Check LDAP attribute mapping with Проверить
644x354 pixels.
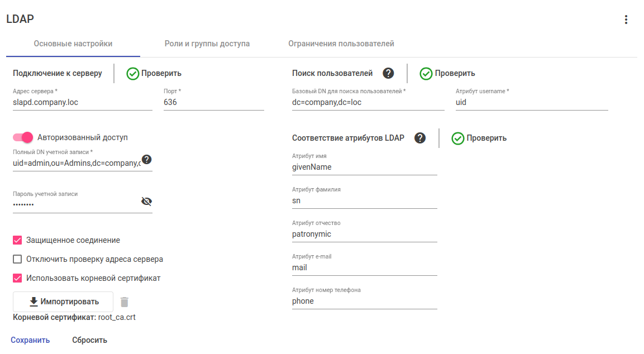click(x=479, y=138)
